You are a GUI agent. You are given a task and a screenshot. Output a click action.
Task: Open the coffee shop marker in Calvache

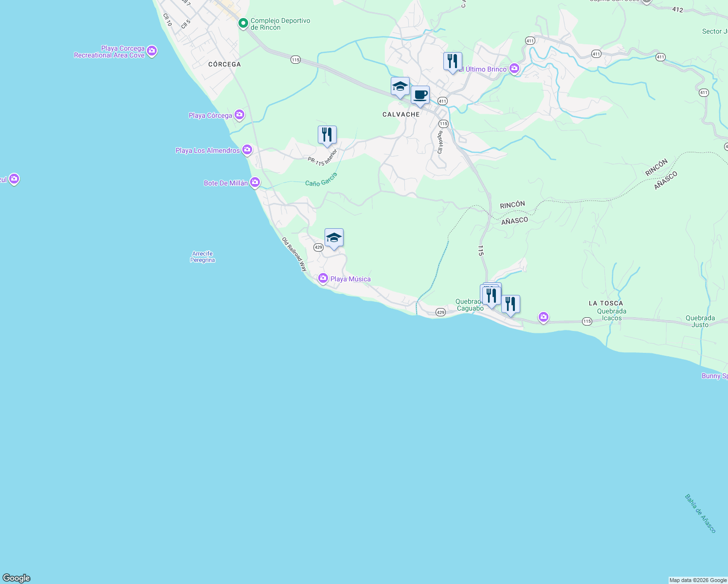[x=419, y=95]
